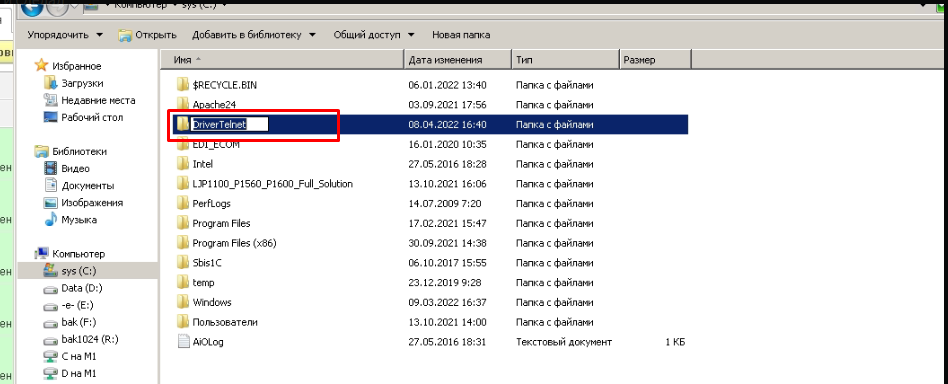Click the date 13.10.2021 16:06
This screenshot has height=384, width=948.
pos(447,184)
